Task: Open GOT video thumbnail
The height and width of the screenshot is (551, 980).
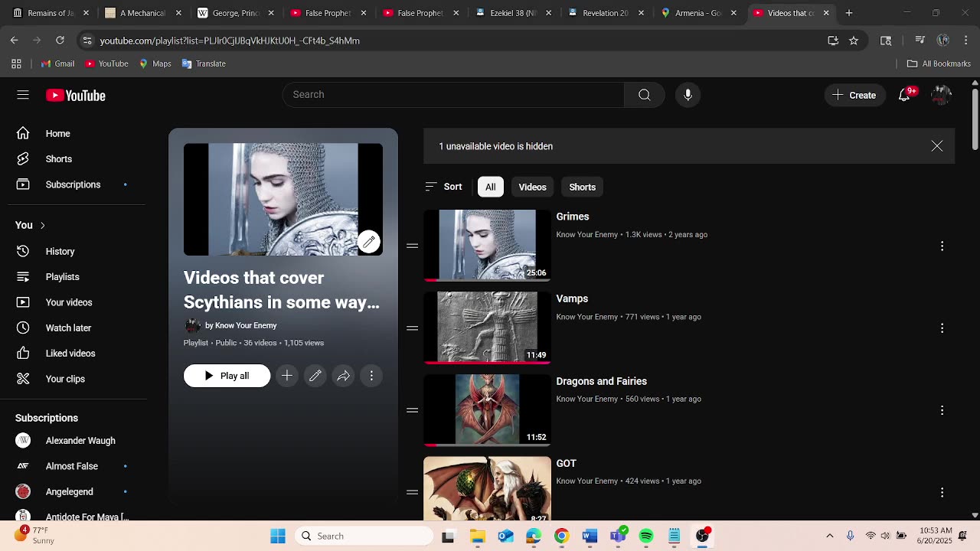Action: coord(487,488)
